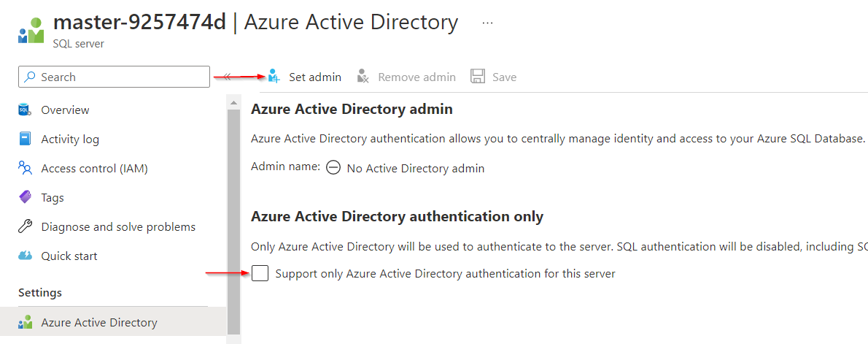This screenshot has width=868, height=344.
Task: Enable Support only Azure AD authentication checkbox
Action: click(260, 273)
